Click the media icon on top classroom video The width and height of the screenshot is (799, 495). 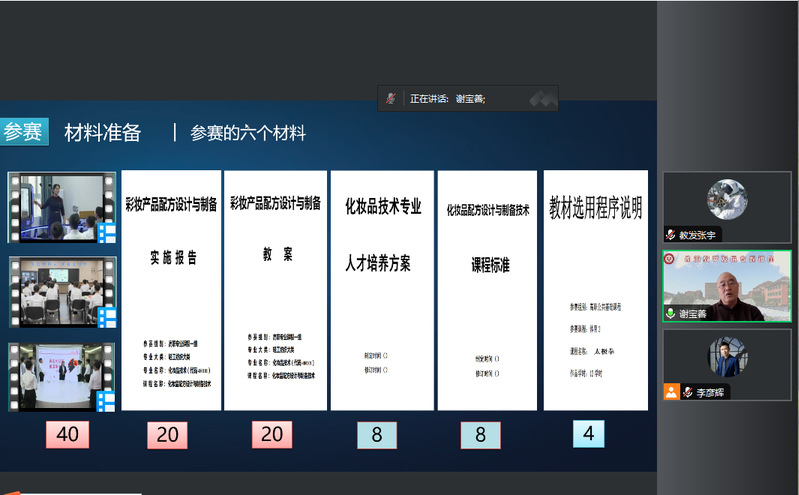(107, 234)
